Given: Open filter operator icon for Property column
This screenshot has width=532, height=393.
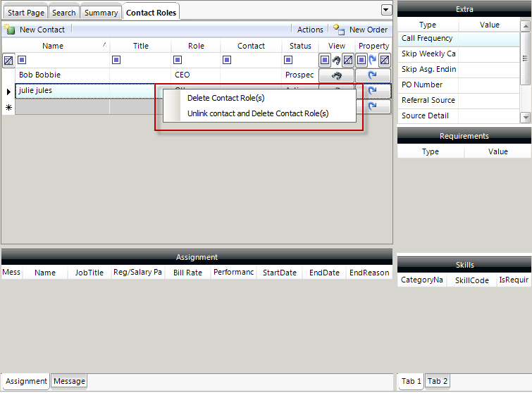Looking at the screenshot, I should tap(361, 61).
